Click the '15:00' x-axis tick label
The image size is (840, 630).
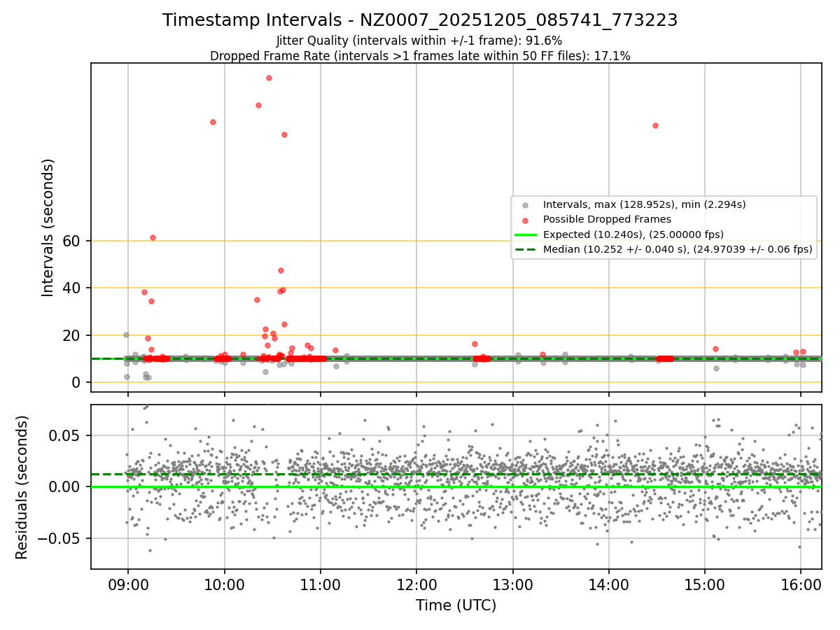tap(705, 584)
